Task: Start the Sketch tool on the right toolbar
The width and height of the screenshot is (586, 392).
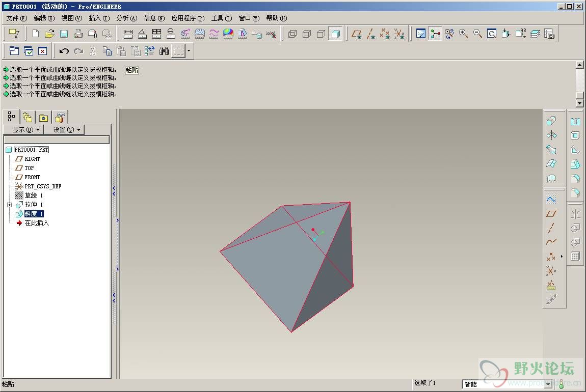Action: 551,200
